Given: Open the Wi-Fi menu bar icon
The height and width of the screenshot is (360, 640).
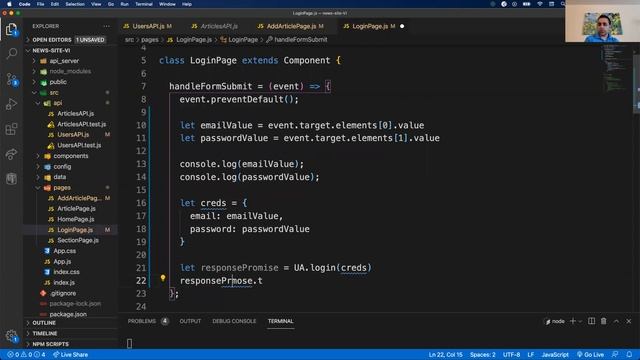Looking at the screenshot, I should pos(540,4).
